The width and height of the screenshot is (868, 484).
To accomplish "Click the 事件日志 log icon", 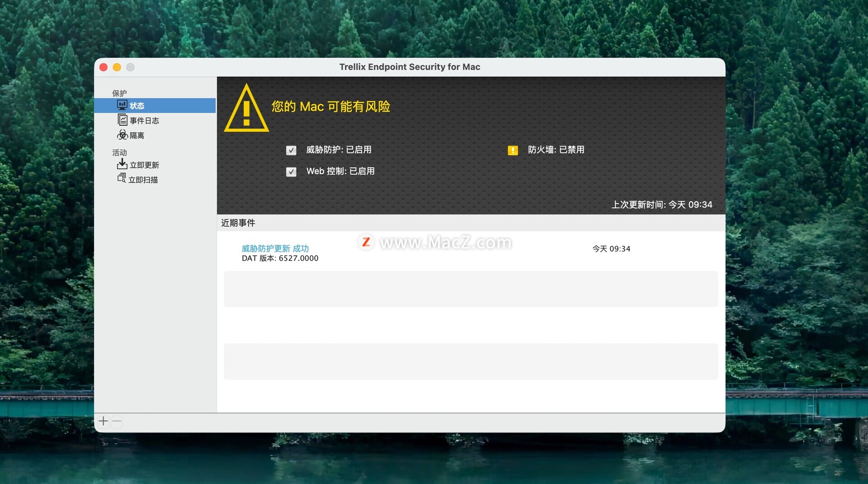I will pyautogui.click(x=122, y=120).
